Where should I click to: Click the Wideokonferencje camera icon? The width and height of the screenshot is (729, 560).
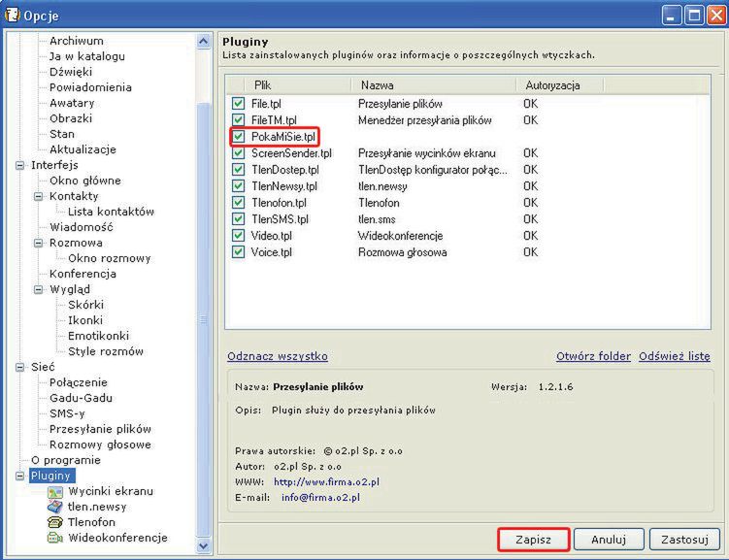pos(55,538)
